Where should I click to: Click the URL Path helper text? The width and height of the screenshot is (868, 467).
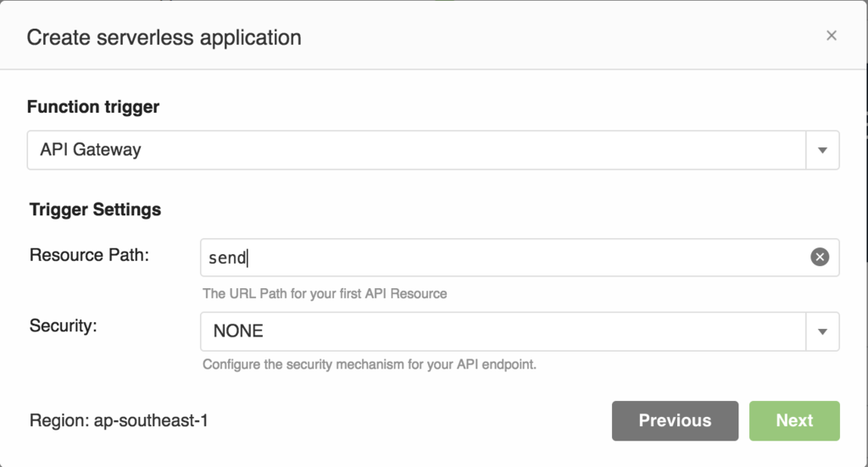coord(325,293)
